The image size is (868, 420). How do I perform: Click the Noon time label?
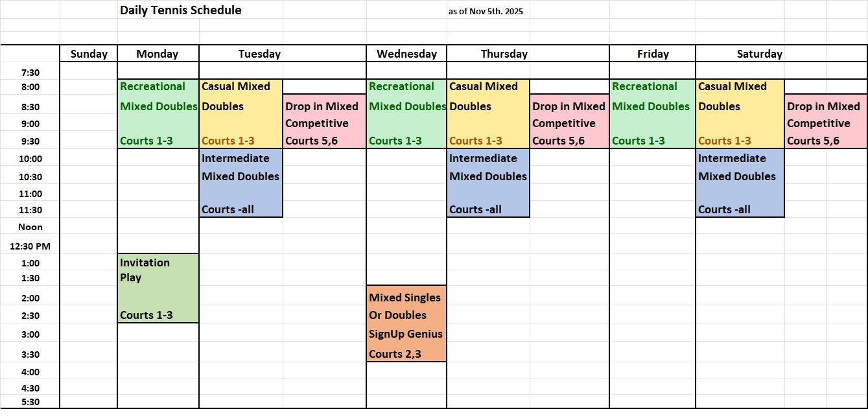pos(30,227)
